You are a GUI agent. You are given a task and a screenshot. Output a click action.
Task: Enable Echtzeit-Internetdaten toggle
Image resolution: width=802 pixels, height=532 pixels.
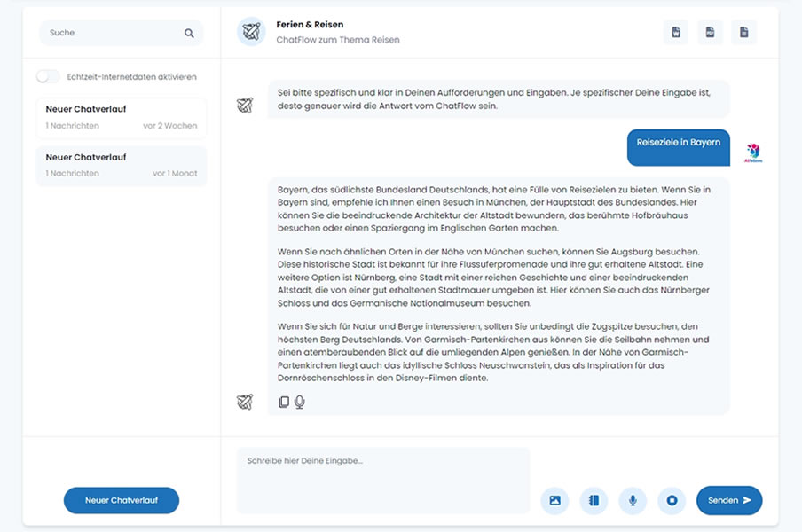(48, 77)
